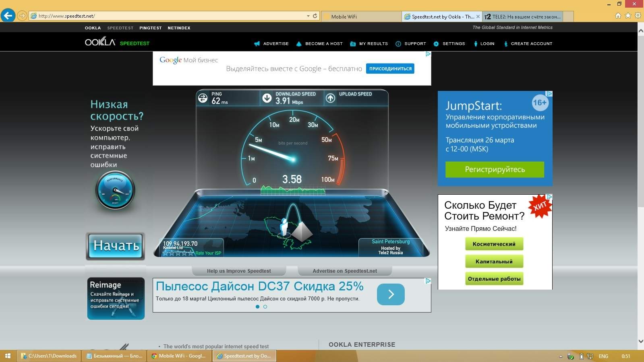644x362 pixels.
Task: Select the second carousel dot in Dyson ad
Action: coord(265,306)
